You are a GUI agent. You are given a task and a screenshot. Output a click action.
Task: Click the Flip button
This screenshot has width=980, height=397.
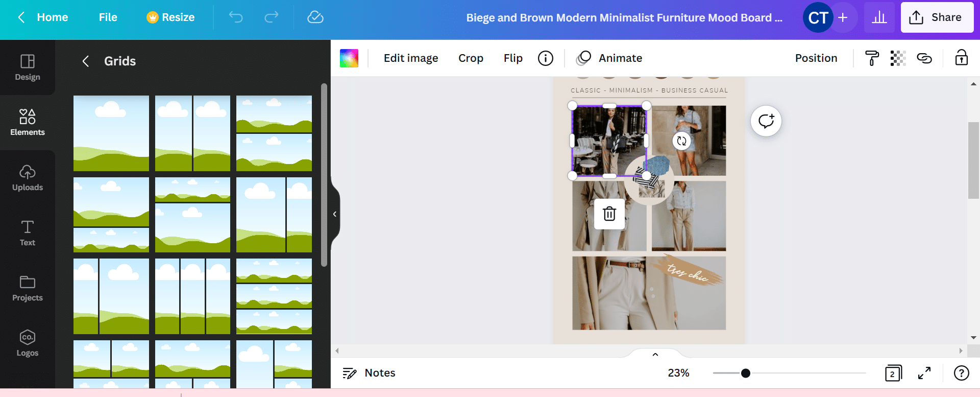[513, 58]
